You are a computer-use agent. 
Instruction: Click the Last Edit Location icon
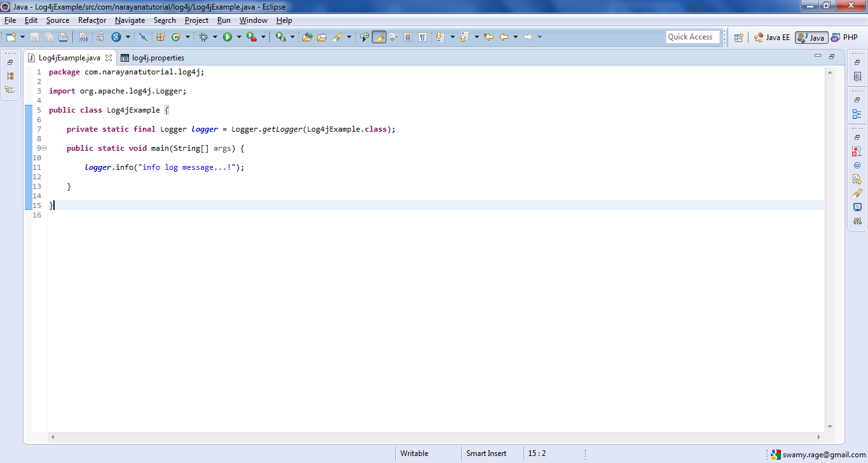click(489, 37)
